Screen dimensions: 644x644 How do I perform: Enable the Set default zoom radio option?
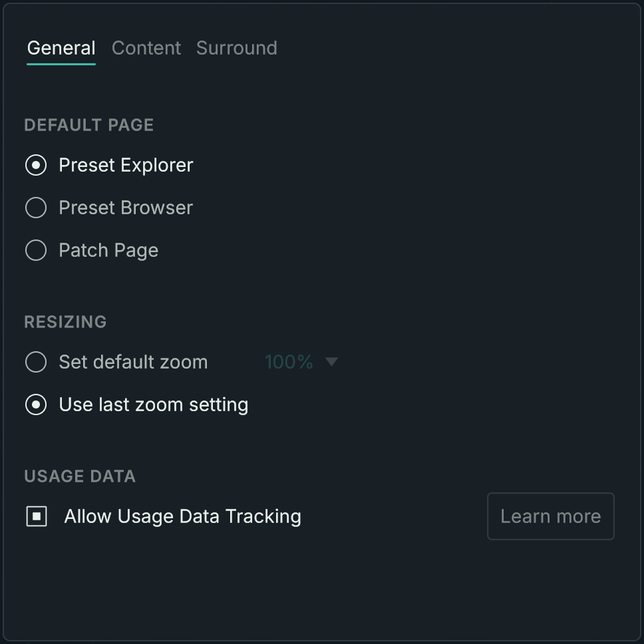36,362
